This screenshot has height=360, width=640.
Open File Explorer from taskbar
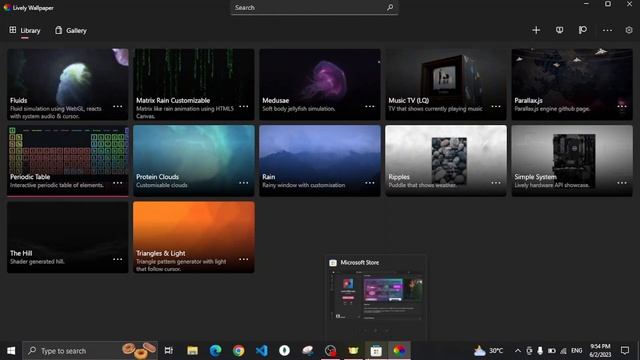(192, 351)
